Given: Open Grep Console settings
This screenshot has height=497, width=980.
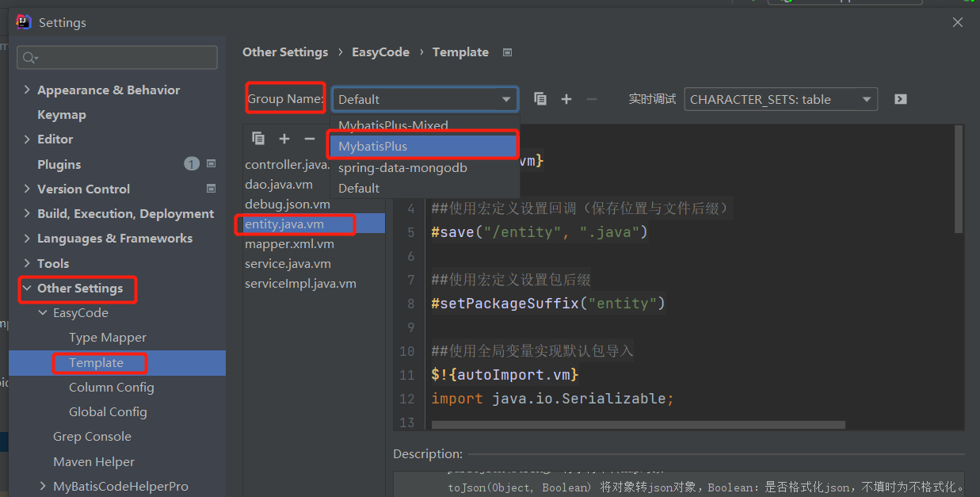Looking at the screenshot, I should pos(92,436).
